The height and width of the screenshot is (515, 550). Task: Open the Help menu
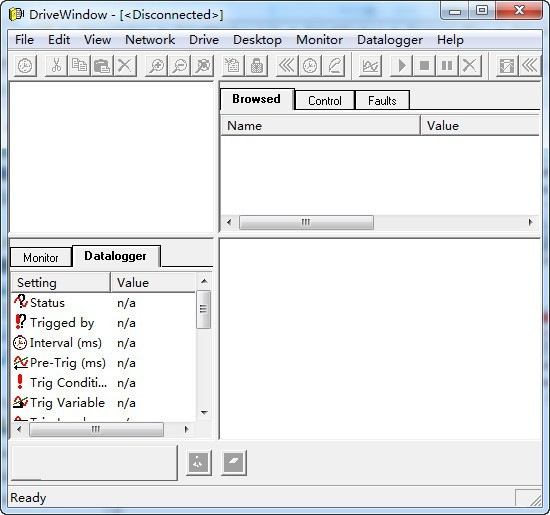pos(450,40)
